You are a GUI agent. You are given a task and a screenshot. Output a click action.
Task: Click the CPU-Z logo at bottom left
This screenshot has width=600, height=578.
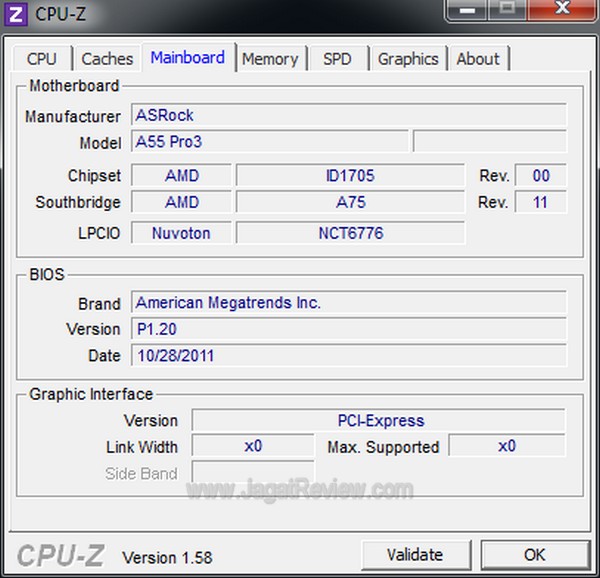(x=60, y=556)
